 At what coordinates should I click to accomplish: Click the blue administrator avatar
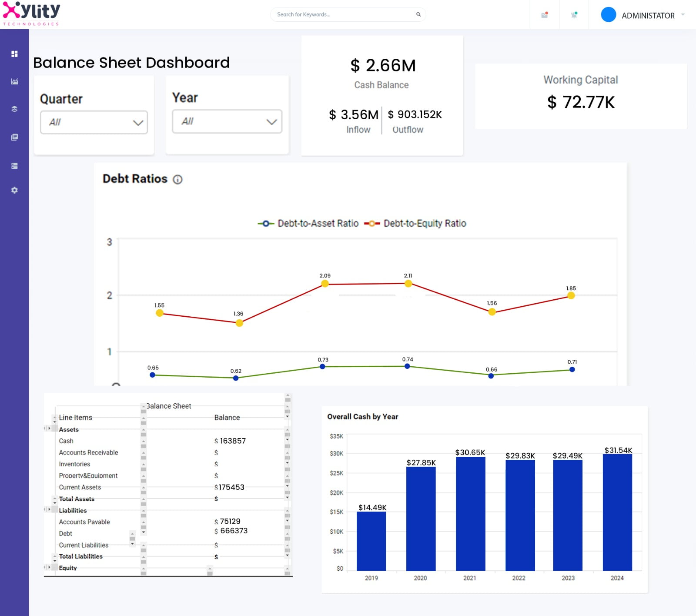click(608, 15)
